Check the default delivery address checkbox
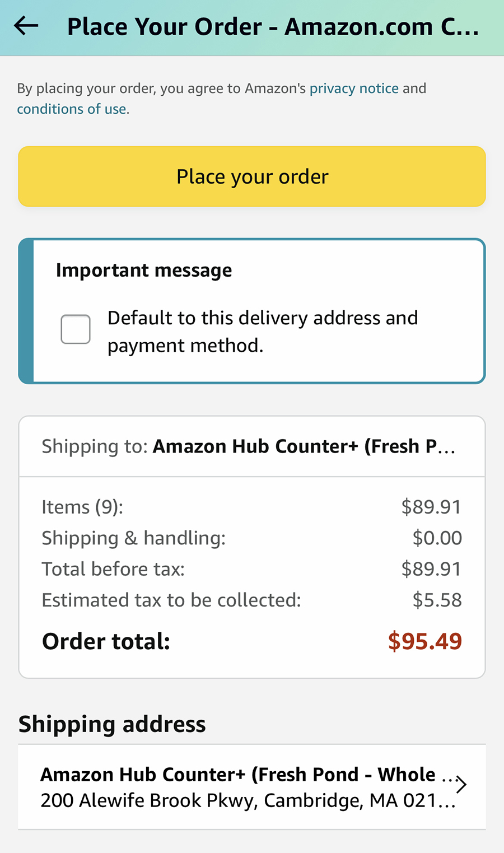This screenshot has height=853, width=504. pyautogui.click(x=76, y=329)
